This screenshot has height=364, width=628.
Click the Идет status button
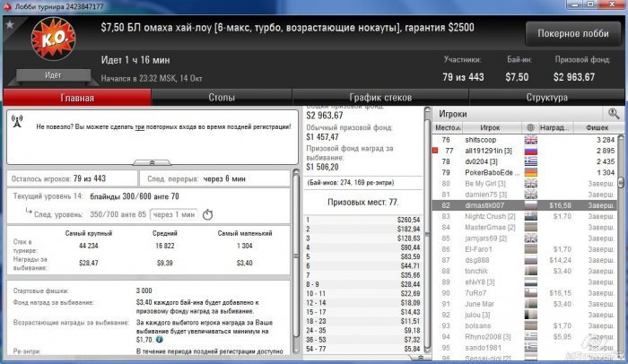coord(53,75)
